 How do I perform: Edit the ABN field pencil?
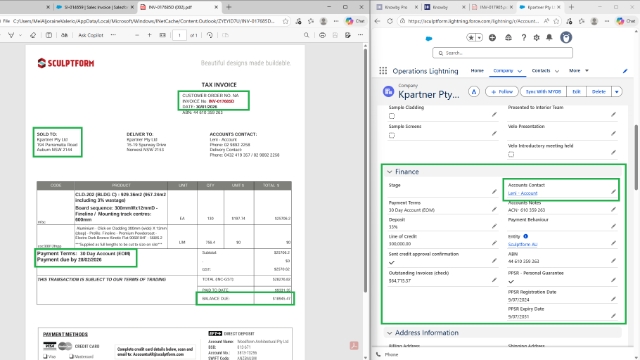(x=613, y=260)
